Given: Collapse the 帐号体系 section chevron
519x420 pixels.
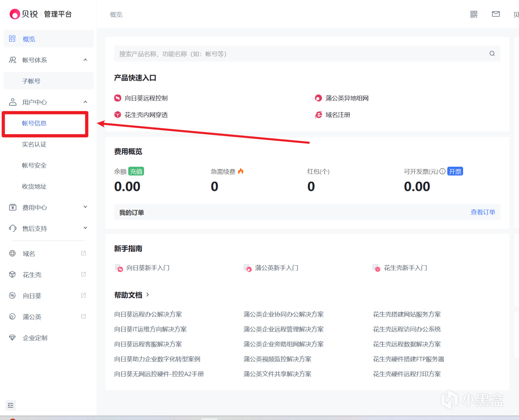Looking at the screenshot, I should [85, 60].
